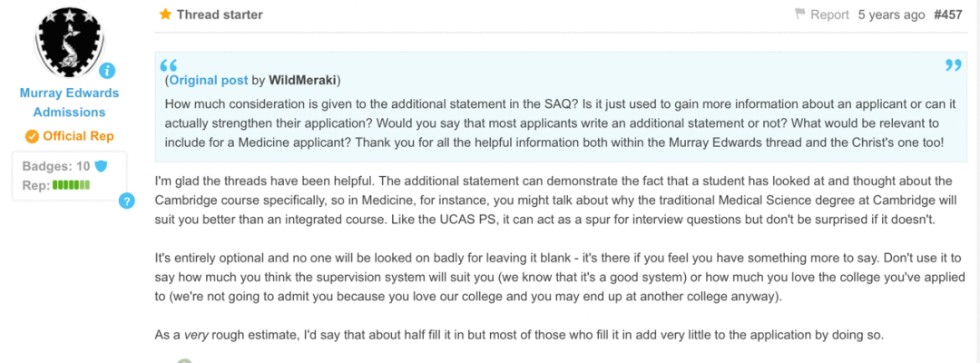The height and width of the screenshot is (363, 980).
Task: Click the Thread starter label text
Action: (x=220, y=15)
